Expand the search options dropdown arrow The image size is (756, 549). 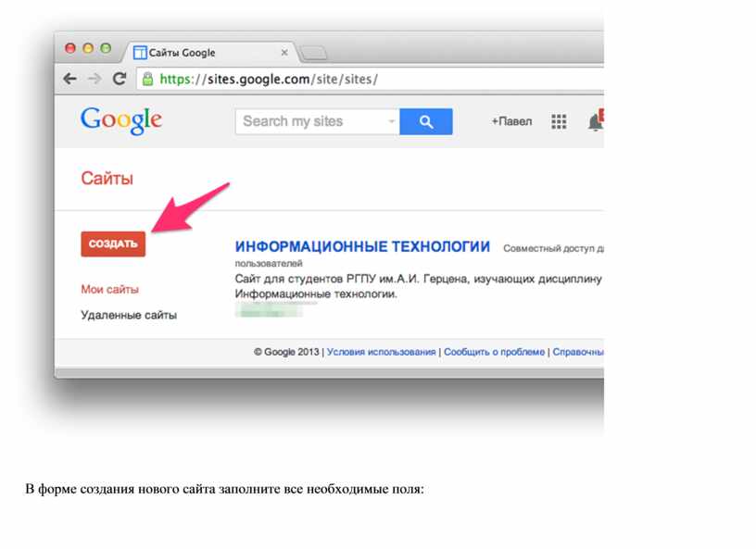[x=392, y=121]
